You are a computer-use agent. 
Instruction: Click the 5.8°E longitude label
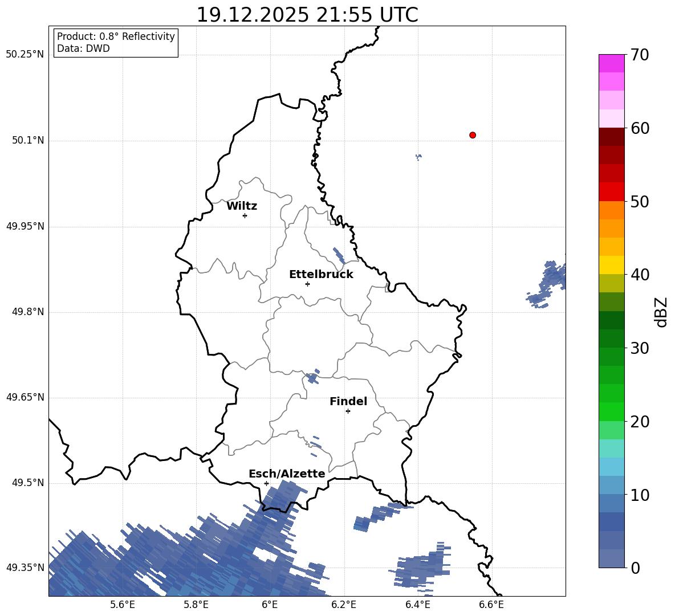[x=196, y=605]
